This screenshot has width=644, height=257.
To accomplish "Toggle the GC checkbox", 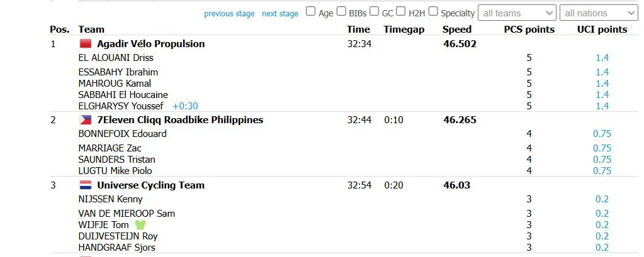I will coord(374,11).
